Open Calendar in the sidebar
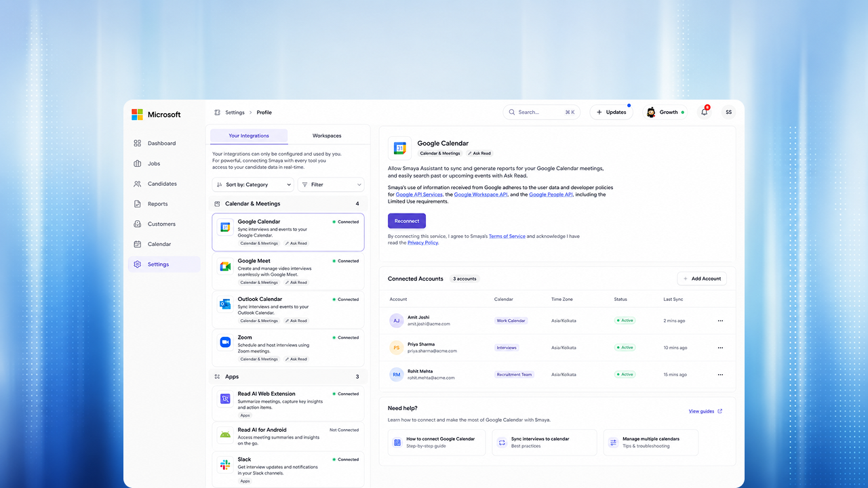Viewport: 868px width, 488px height. pos(164,244)
